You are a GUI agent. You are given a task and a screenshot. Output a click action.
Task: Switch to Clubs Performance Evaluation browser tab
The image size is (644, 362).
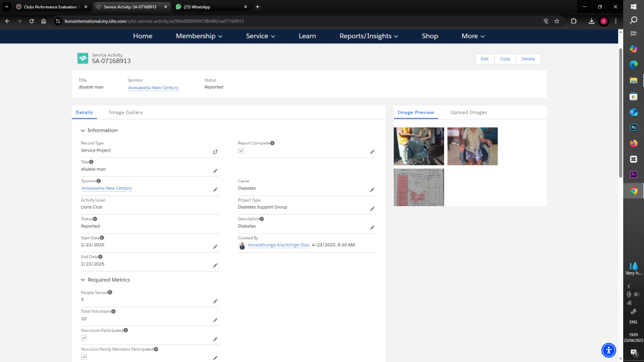pyautogui.click(x=50, y=7)
